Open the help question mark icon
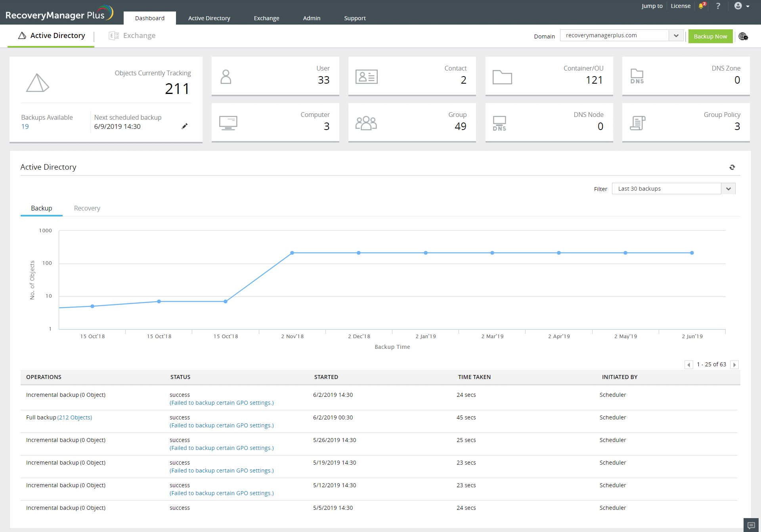 tap(718, 6)
